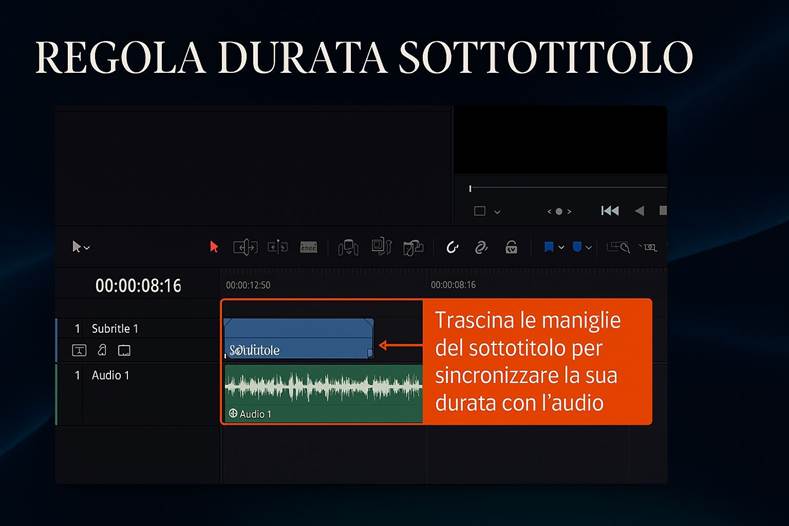Play the viewer in reverse
The image size is (789, 526).
point(639,211)
